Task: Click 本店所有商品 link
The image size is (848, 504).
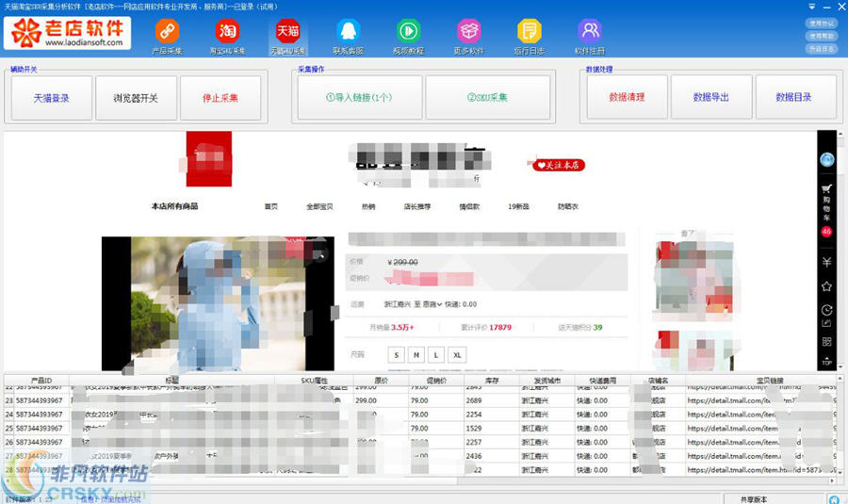Action: point(174,206)
